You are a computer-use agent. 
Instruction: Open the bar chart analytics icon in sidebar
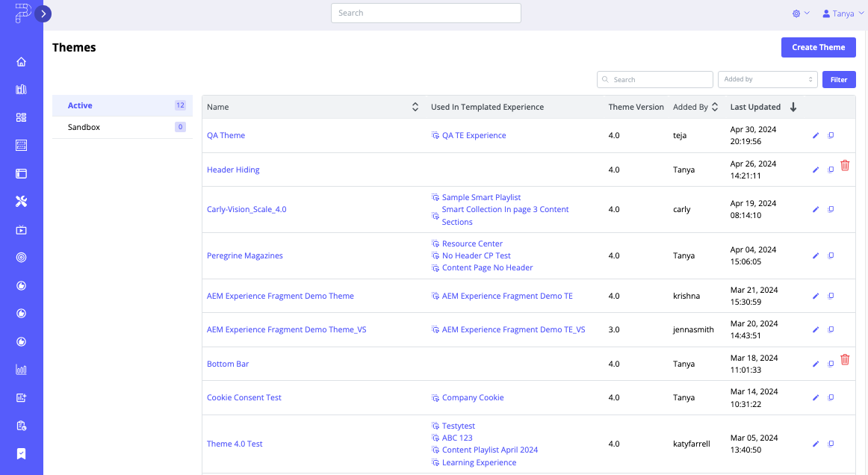pos(21,369)
